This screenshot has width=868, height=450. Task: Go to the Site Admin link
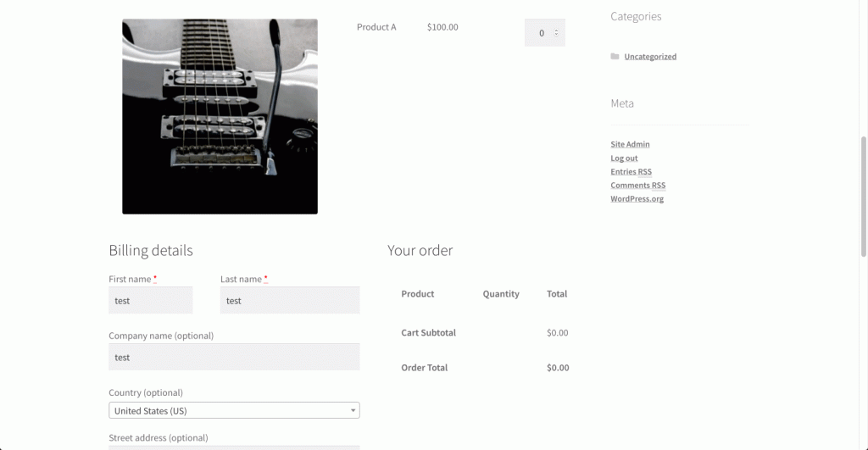[x=630, y=144]
